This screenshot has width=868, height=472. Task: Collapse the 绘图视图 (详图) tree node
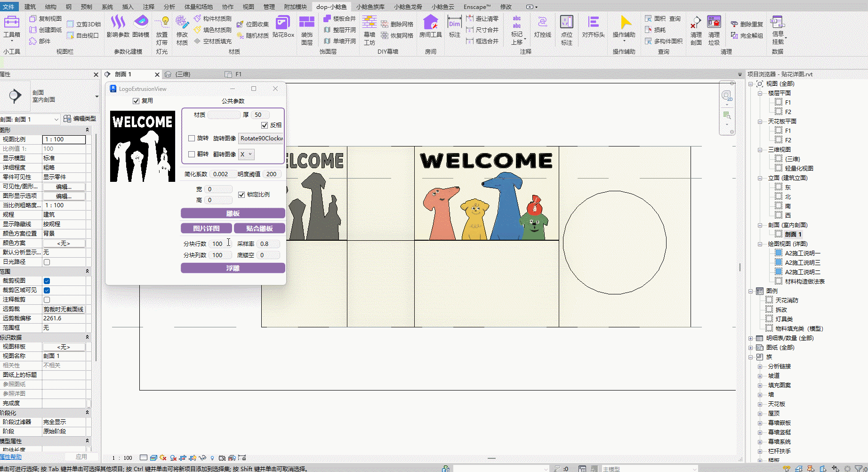point(760,244)
